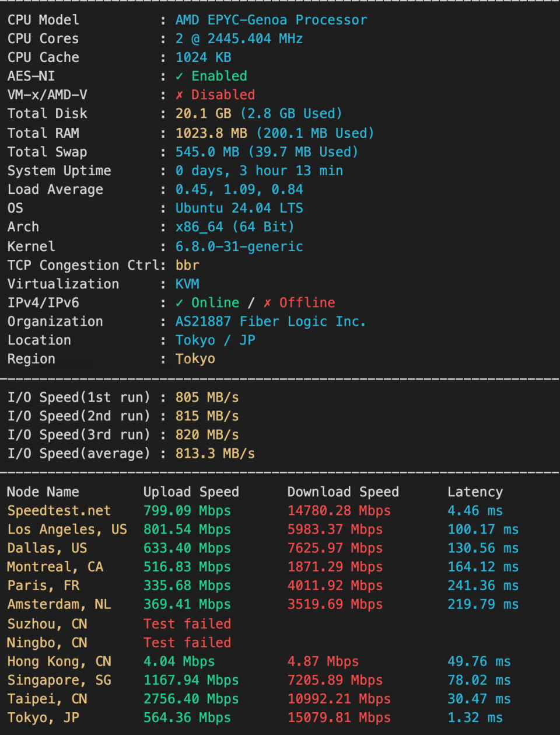Select the "20.1 GB" total disk value
Image resolution: width=560 pixels, height=735 pixels.
click(x=204, y=113)
